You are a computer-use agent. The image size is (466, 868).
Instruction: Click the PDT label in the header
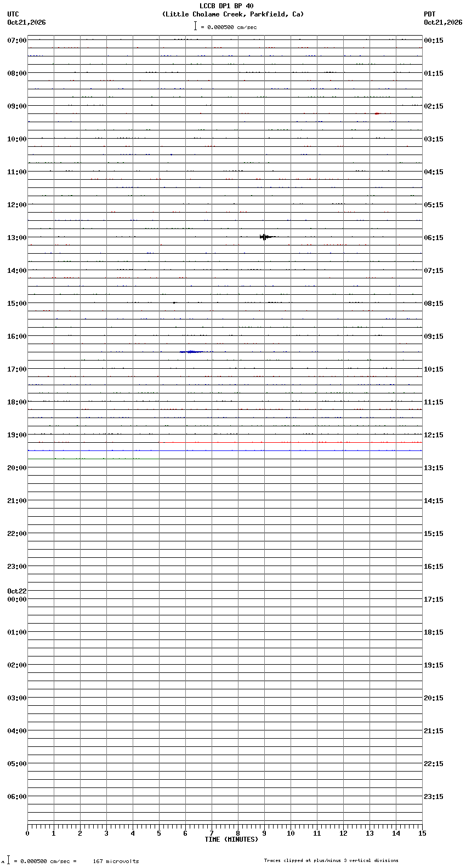[x=429, y=14]
